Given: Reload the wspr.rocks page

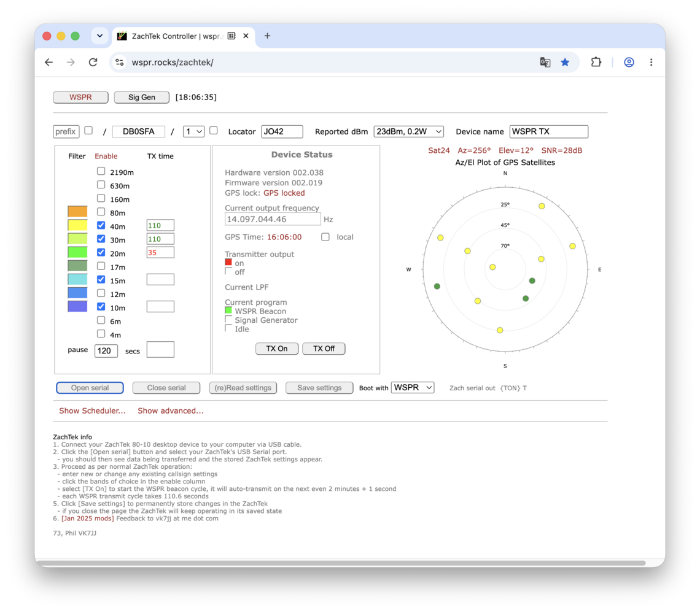Looking at the screenshot, I should (93, 63).
